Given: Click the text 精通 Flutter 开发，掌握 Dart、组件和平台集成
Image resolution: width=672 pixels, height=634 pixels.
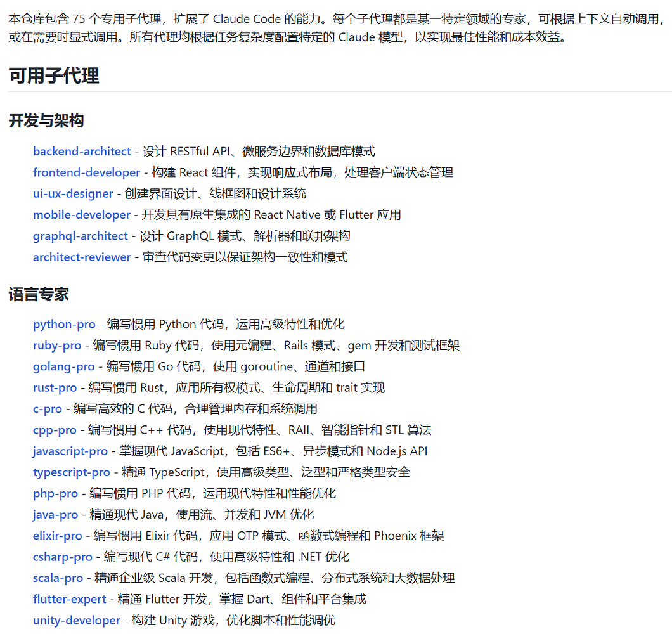Looking at the screenshot, I should tap(242, 599).
